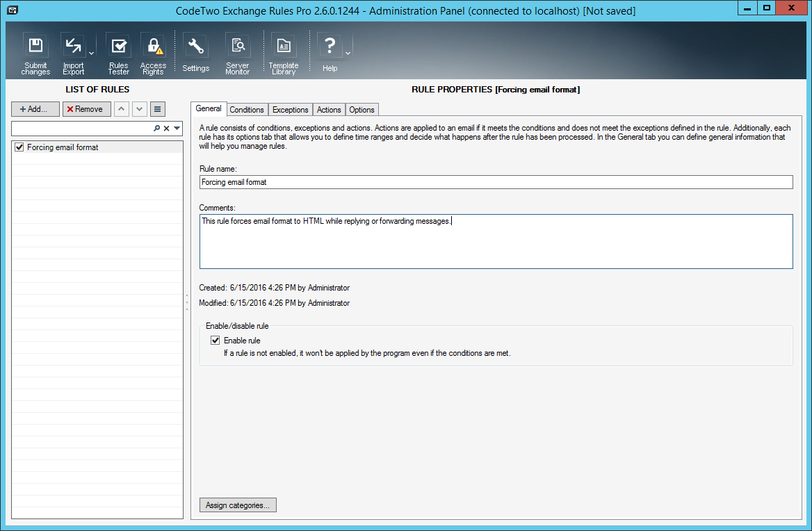This screenshot has width=812, height=531.
Task: Switch to the Exceptions tab
Action: coord(291,110)
